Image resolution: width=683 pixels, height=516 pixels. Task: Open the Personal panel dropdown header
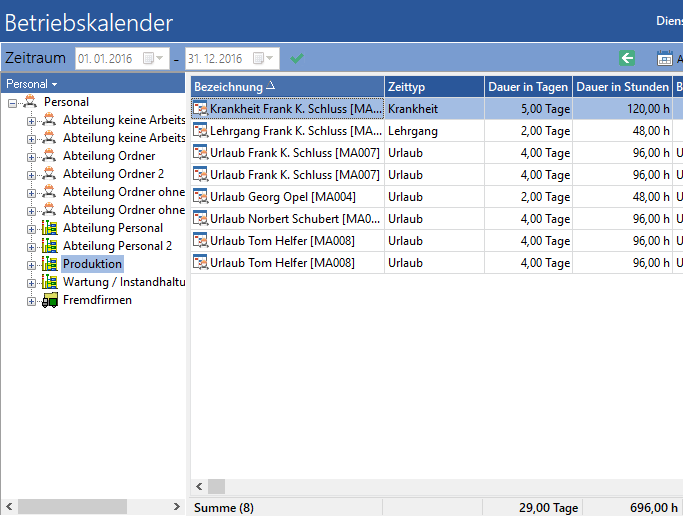tap(31, 84)
